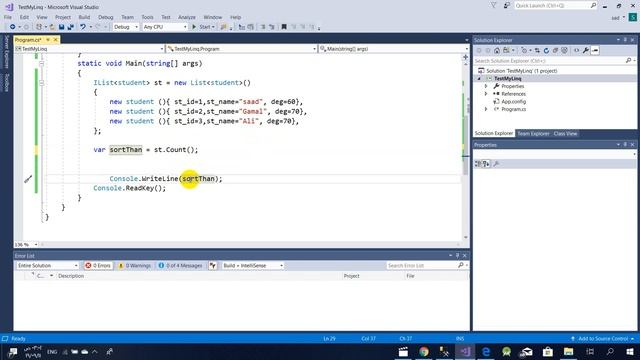Click the Show All Files icon in Solution Explorer

pyautogui.click(x=564, y=51)
